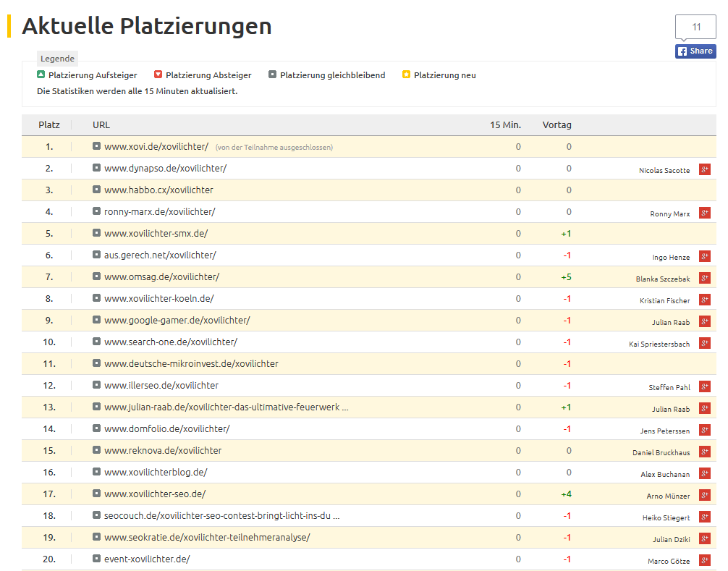The image size is (728, 571).
Task: Click author name Steffen Pahl
Action: [x=669, y=387]
